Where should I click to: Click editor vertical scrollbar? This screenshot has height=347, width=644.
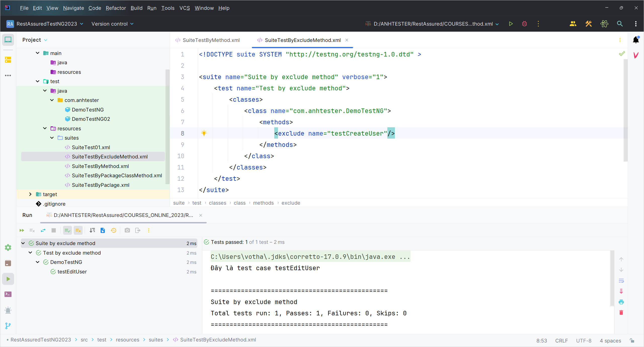625,110
